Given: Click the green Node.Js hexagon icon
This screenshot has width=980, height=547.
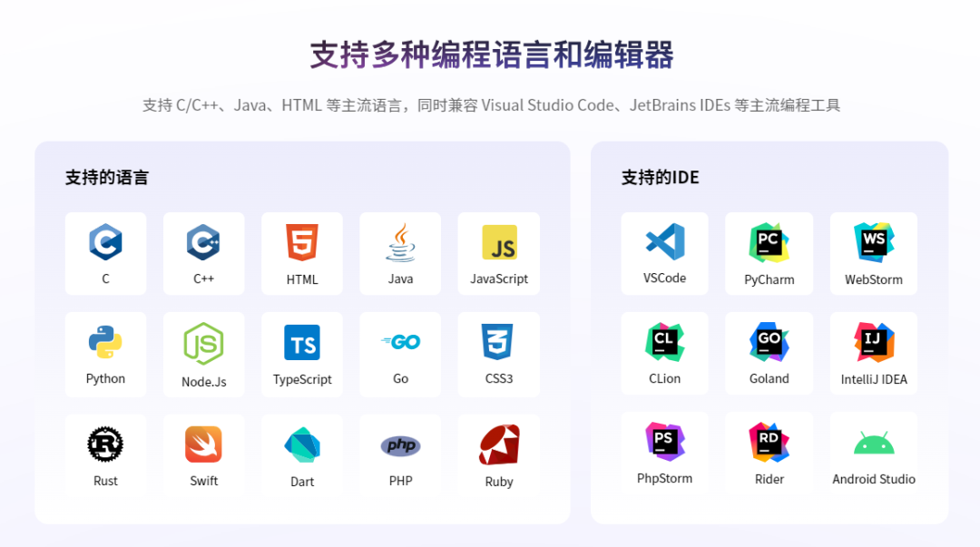Looking at the screenshot, I should [204, 344].
